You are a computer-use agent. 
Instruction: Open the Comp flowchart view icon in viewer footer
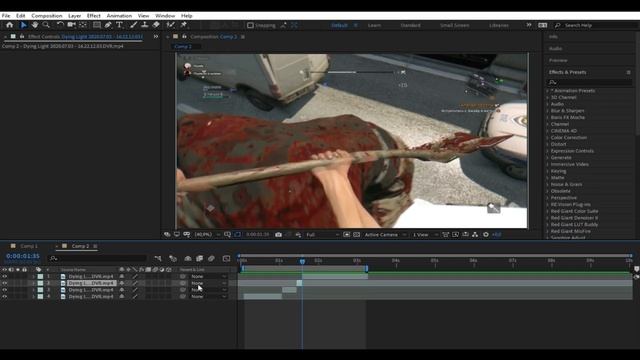point(475,235)
